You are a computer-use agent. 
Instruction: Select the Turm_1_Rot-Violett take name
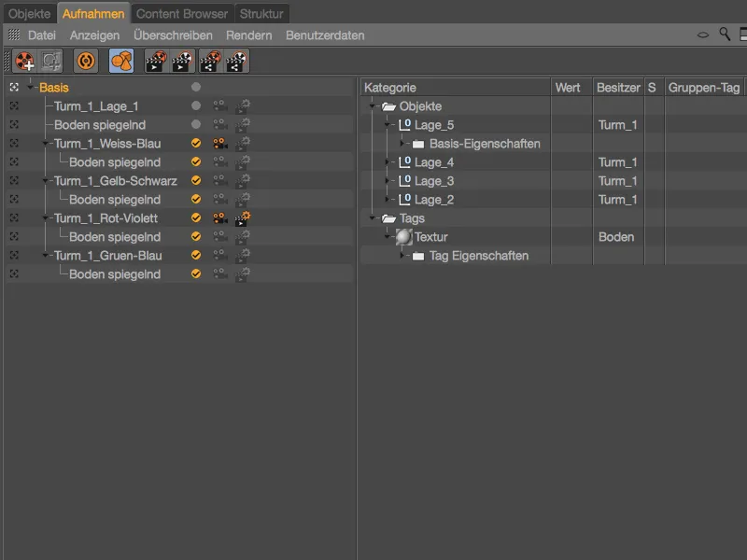106,218
